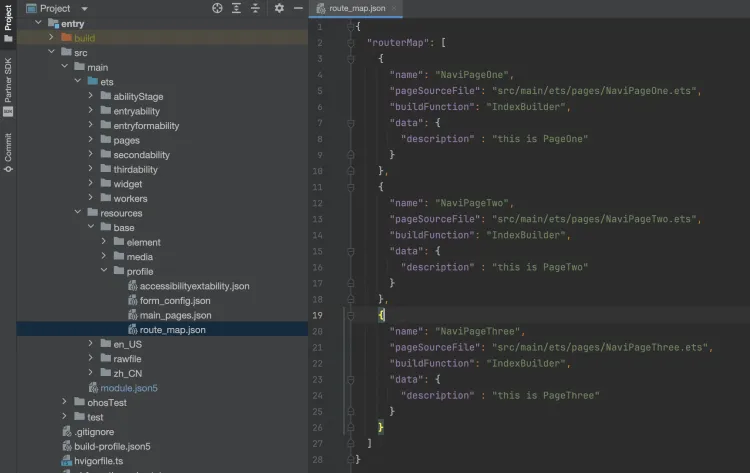The image size is (750, 473).
Task: Switch to the route_map.json editor tab
Action: click(356, 8)
